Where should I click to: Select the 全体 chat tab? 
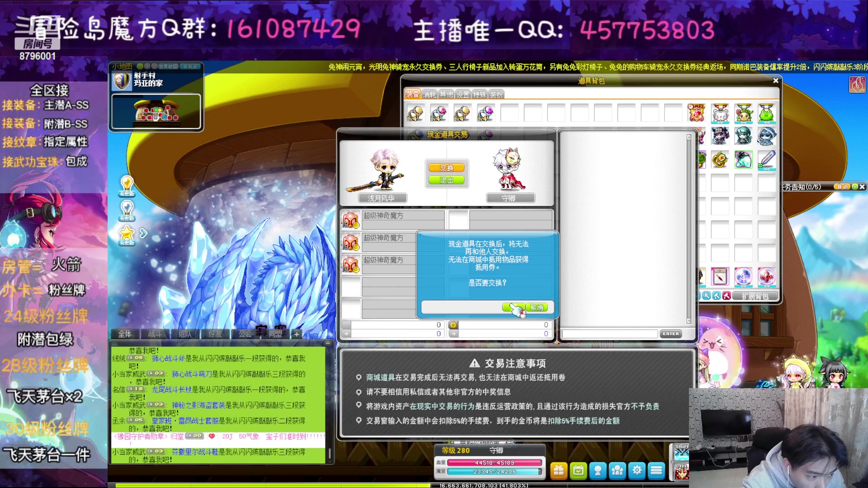pyautogui.click(x=125, y=334)
